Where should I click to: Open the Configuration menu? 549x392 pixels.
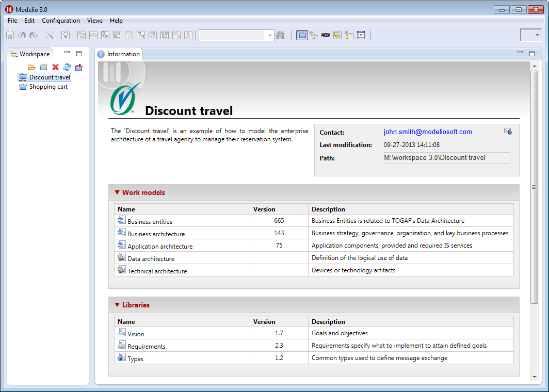(61, 21)
